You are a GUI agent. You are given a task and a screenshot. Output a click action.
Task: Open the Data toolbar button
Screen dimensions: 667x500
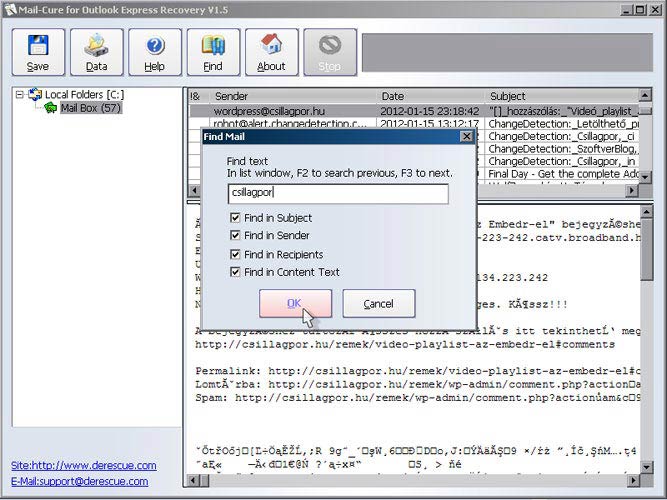(97, 52)
